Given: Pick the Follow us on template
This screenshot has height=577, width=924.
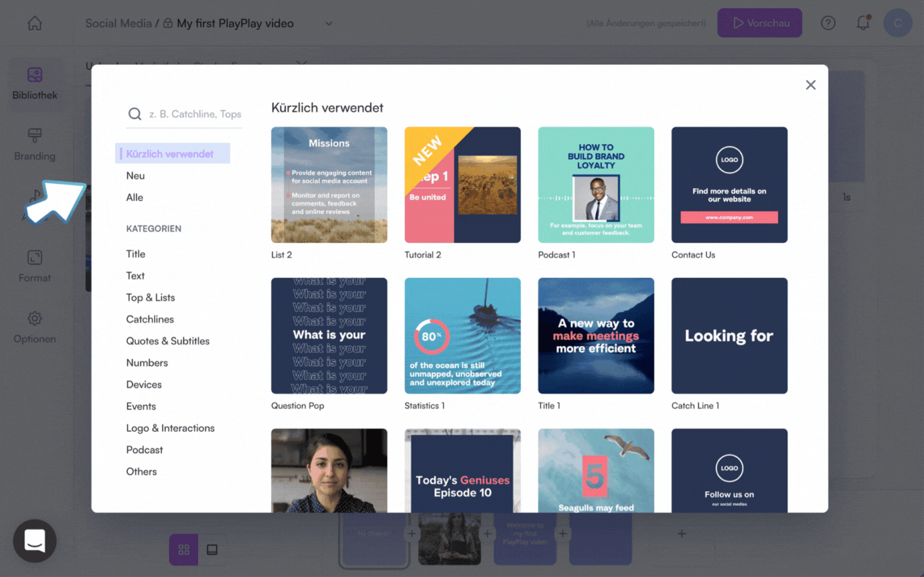Looking at the screenshot, I should pos(729,470).
